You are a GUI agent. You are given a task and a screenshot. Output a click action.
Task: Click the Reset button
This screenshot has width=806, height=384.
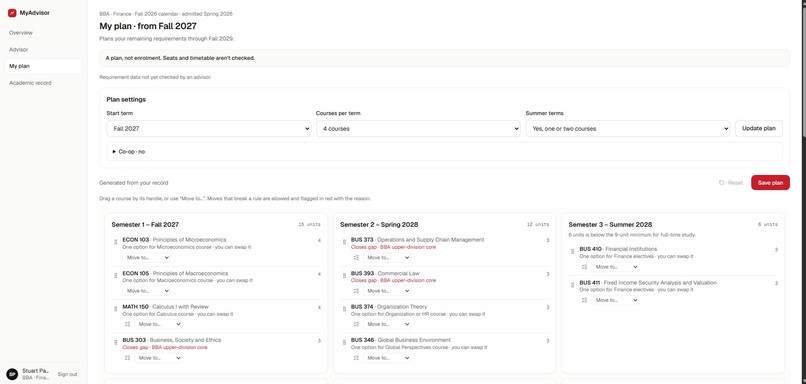pyautogui.click(x=731, y=182)
